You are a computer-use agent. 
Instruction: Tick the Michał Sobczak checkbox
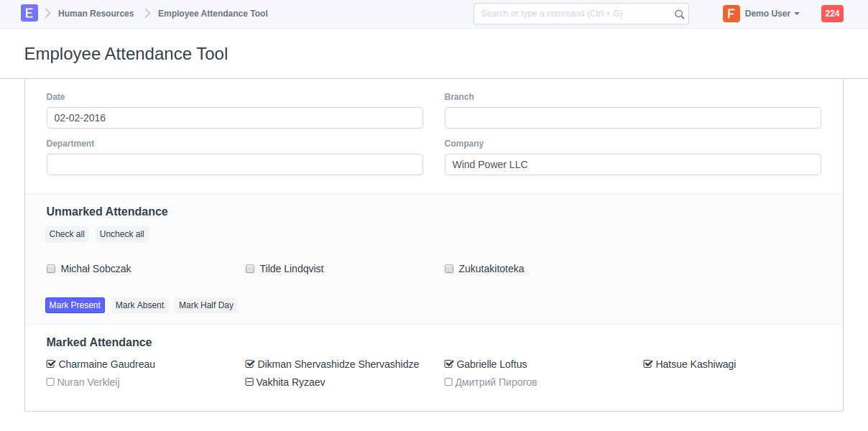tap(51, 269)
